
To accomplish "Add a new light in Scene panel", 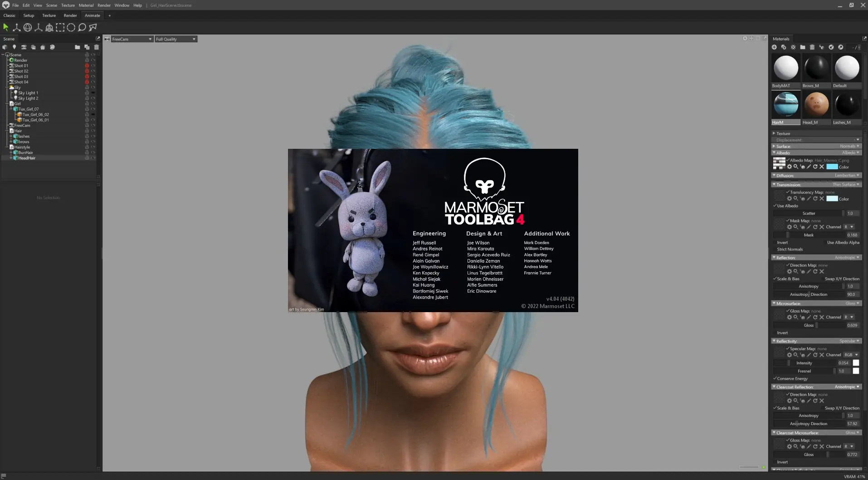I will [15, 47].
